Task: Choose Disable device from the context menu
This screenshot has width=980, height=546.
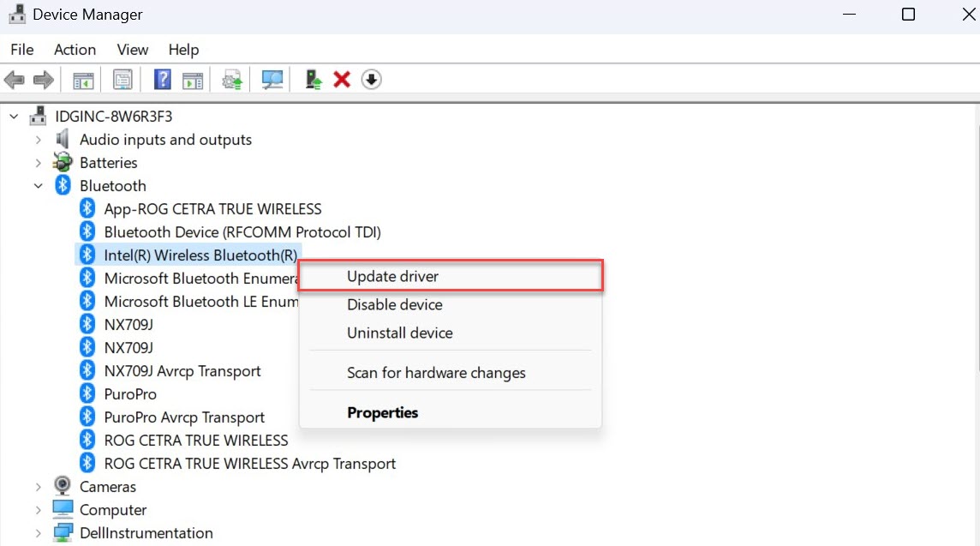Action: tap(450, 304)
